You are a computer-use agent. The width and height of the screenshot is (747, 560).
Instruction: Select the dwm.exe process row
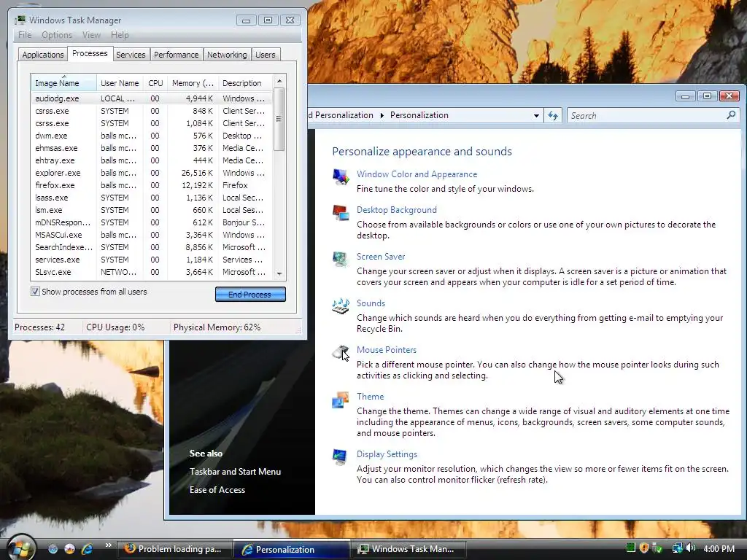click(x=152, y=136)
